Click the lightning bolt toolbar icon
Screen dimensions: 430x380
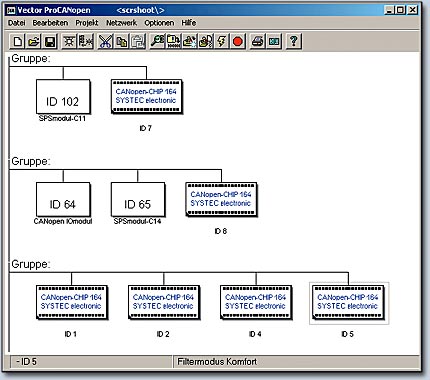click(222, 41)
